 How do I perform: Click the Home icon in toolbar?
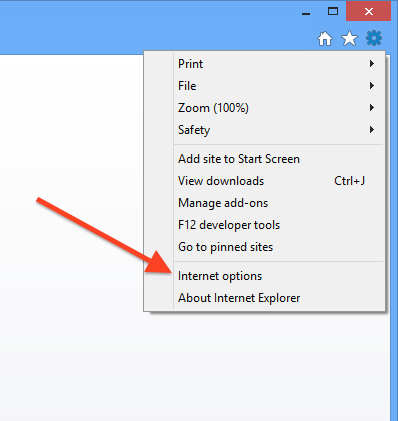coord(325,39)
